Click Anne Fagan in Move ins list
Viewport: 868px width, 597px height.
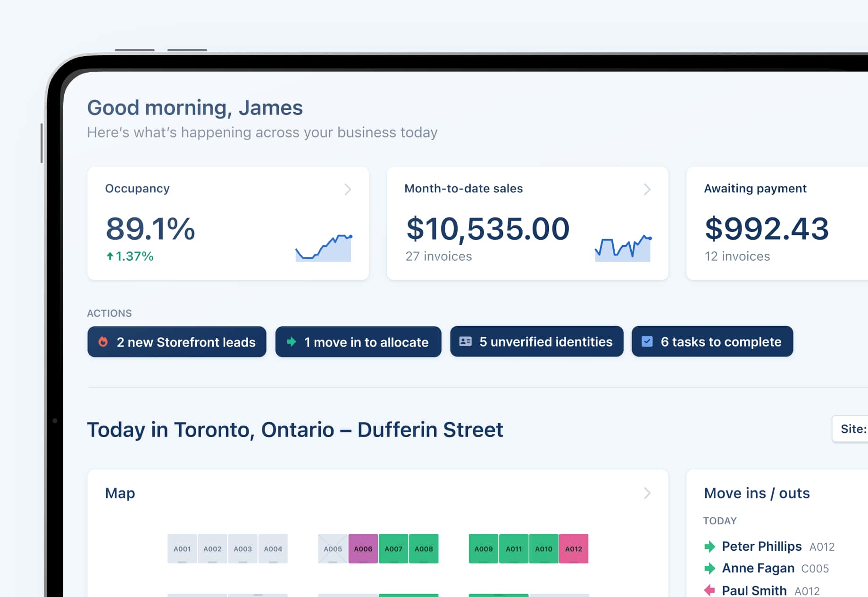point(758,568)
